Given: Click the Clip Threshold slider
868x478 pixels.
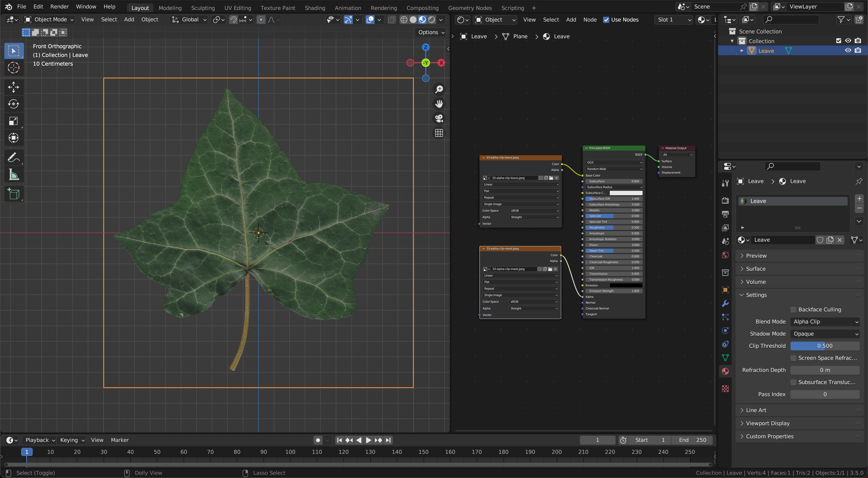Looking at the screenshot, I should 825,346.
